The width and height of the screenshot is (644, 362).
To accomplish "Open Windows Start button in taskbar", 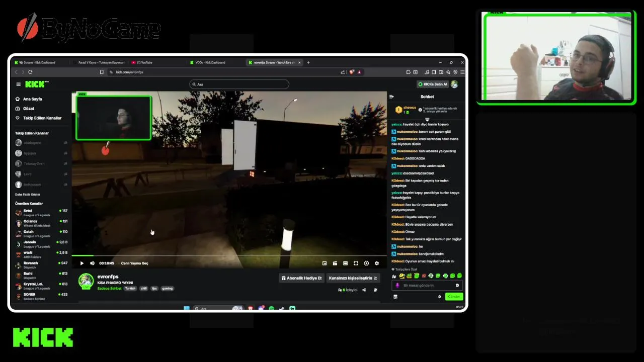I will (x=187, y=308).
